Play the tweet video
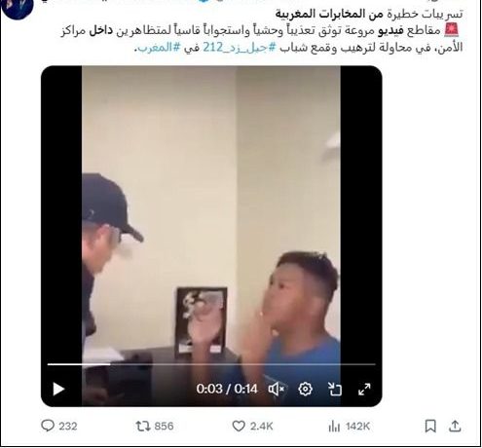This screenshot has width=482, height=448. pos(58,389)
